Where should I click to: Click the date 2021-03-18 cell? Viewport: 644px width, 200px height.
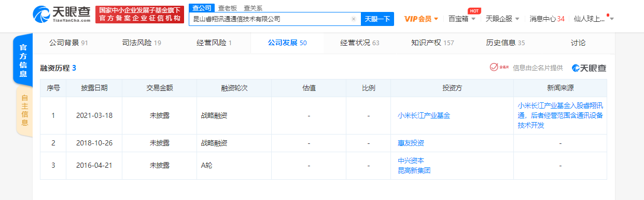point(94,115)
